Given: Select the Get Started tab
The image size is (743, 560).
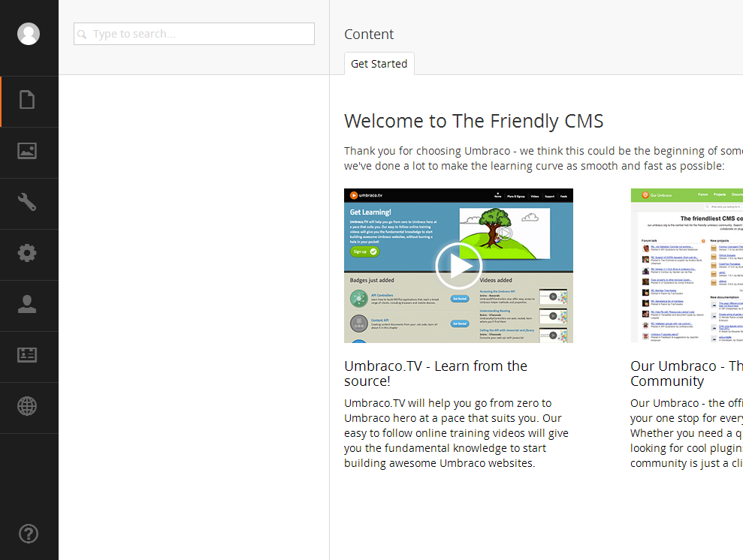Looking at the screenshot, I should coord(379,64).
